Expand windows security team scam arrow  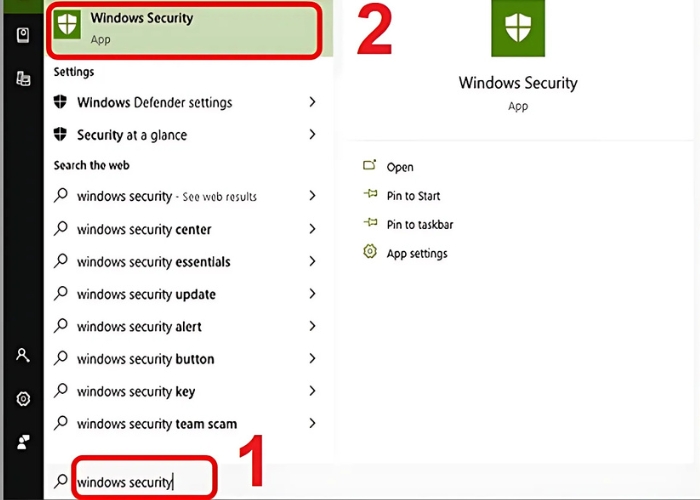(313, 424)
